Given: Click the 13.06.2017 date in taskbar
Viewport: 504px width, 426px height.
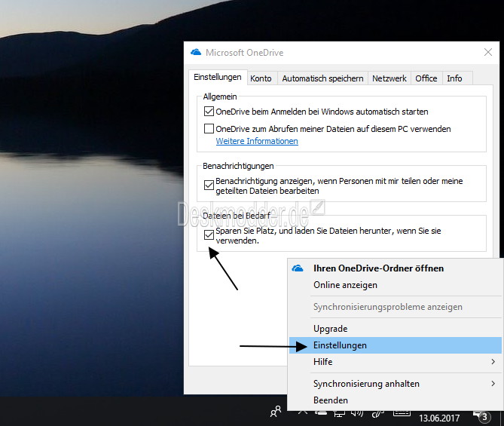Looking at the screenshot, I should (439, 418).
